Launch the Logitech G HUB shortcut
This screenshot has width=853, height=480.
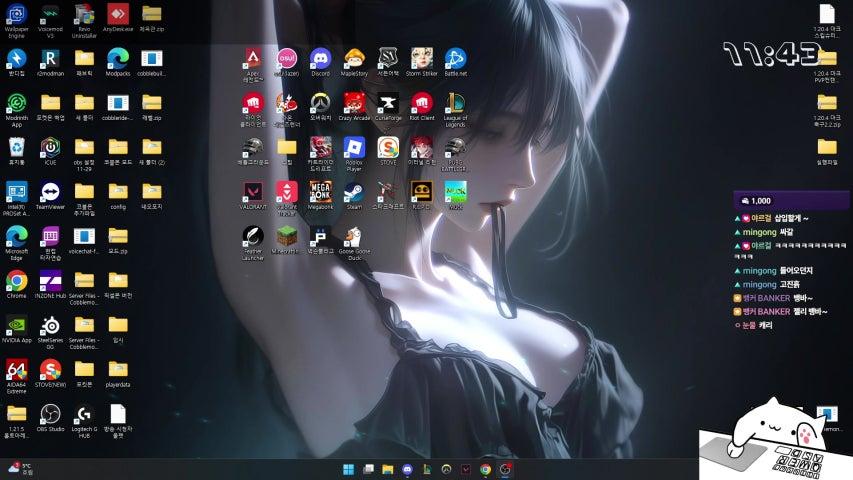84,414
